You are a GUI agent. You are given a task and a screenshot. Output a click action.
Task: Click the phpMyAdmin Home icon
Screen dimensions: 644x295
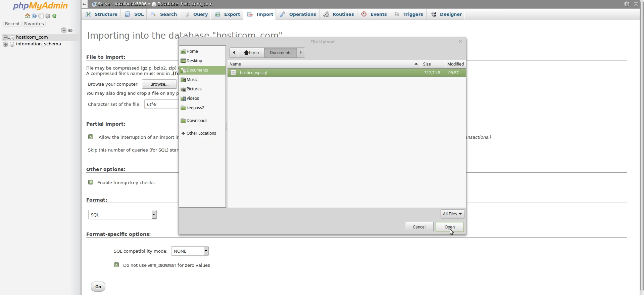coord(28,16)
